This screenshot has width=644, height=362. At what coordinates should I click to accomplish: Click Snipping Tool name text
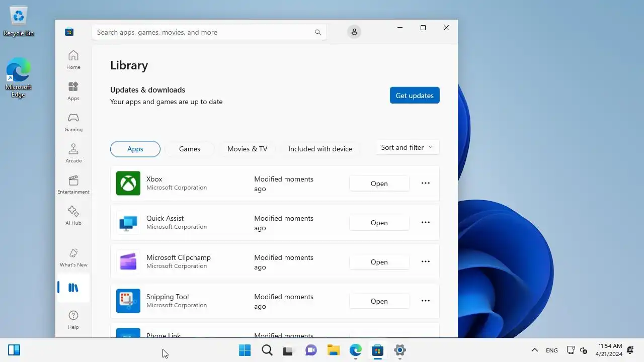pos(168,297)
